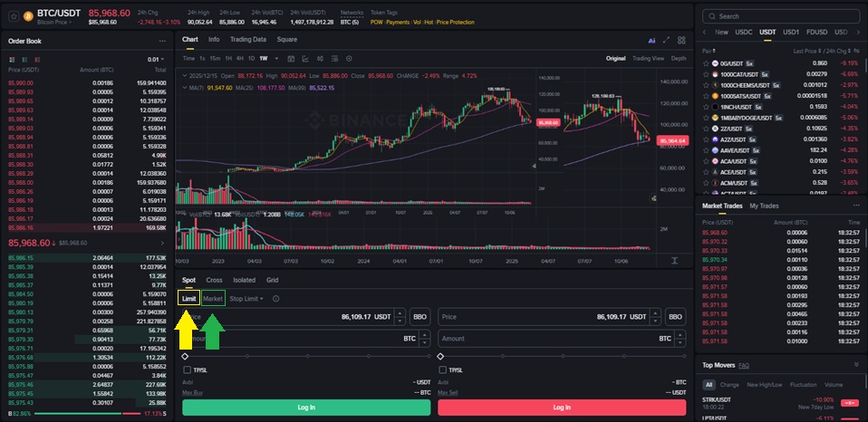The height and width of the screenshot is (422, 868).
Task: Expand the Top Movers panel chevron
Action: click(x=857, y=365)
